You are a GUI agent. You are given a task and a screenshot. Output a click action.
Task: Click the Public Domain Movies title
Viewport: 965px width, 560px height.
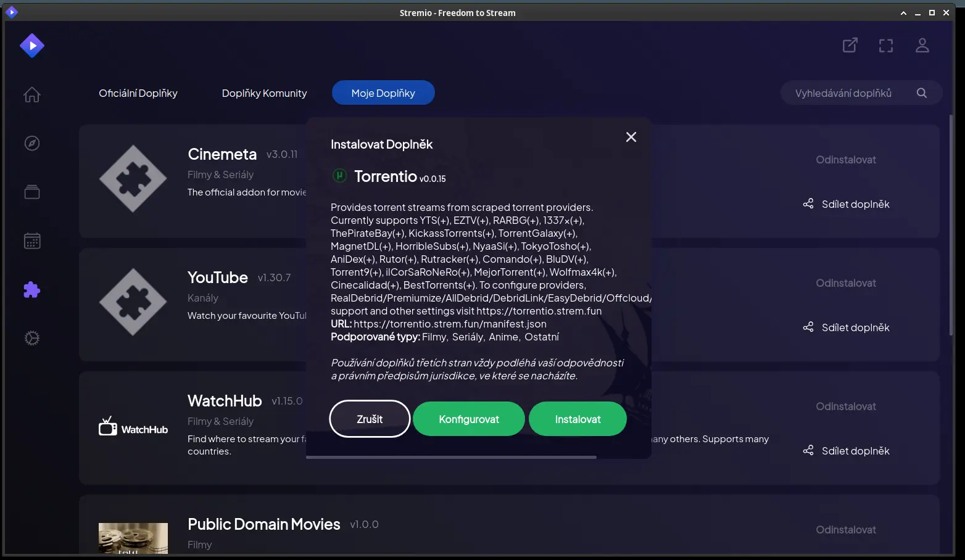pyautogui.click(x=264, y=524)
